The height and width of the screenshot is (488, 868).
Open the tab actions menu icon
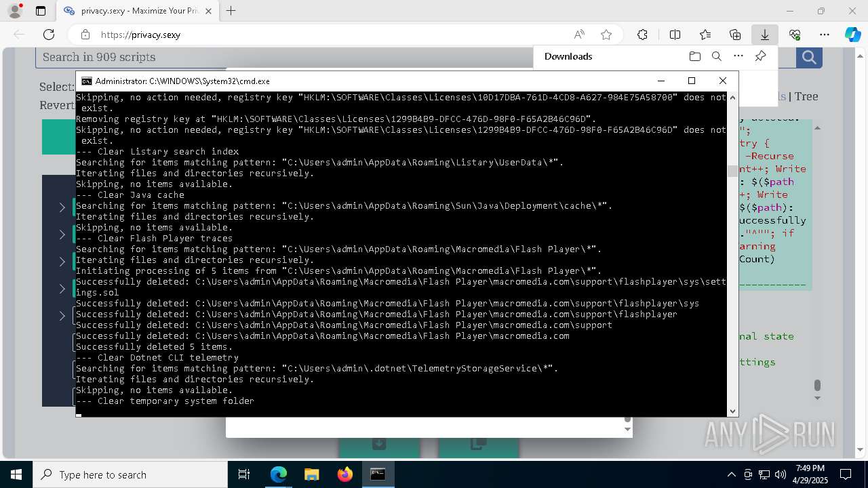tap(41, 11)
